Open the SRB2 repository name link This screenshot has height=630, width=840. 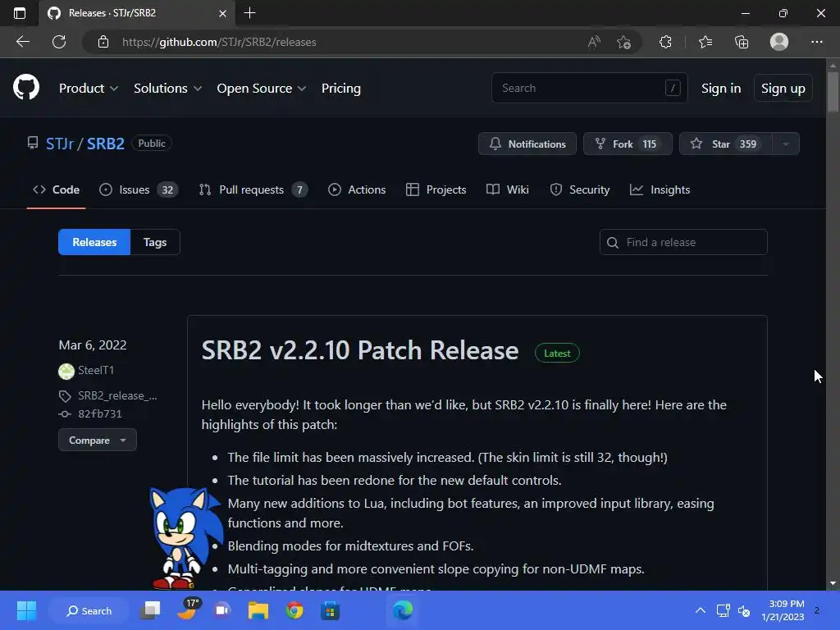coord(106,144)
